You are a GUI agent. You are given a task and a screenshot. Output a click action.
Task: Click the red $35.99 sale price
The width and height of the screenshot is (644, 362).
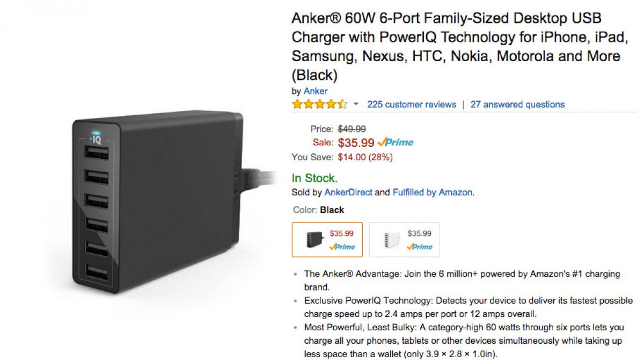click(356, 143)
